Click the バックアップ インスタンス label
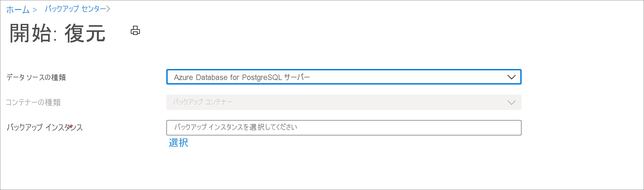This screenshot has height=190, width=644. point(44,127)
